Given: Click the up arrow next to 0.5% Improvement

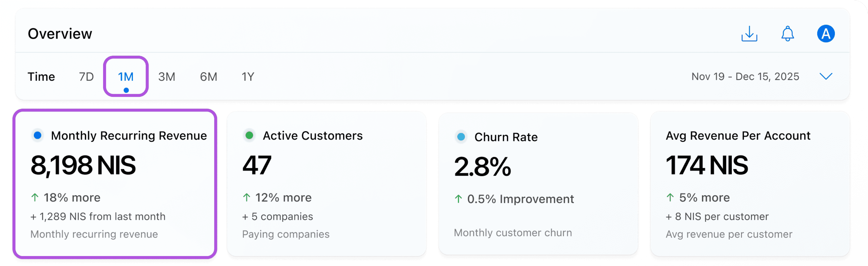Looking at the screenshot, I should 458,199.
